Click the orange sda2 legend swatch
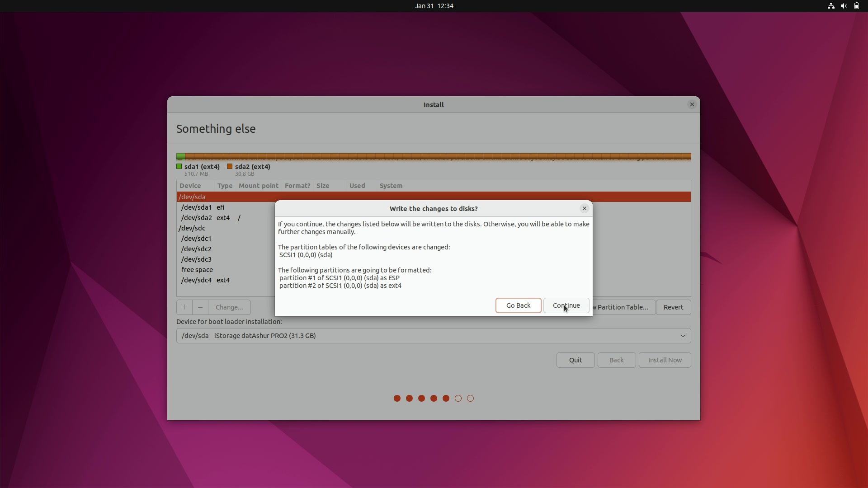 [x=230, y=166]
